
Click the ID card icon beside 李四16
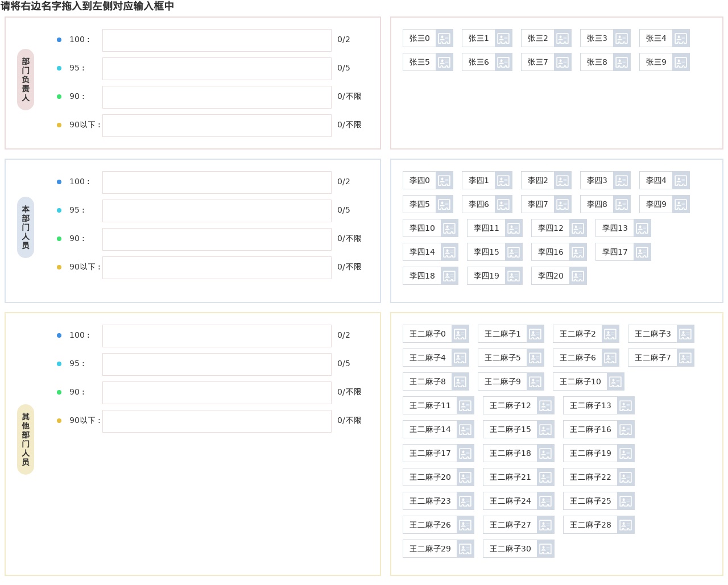coord(578,252)
